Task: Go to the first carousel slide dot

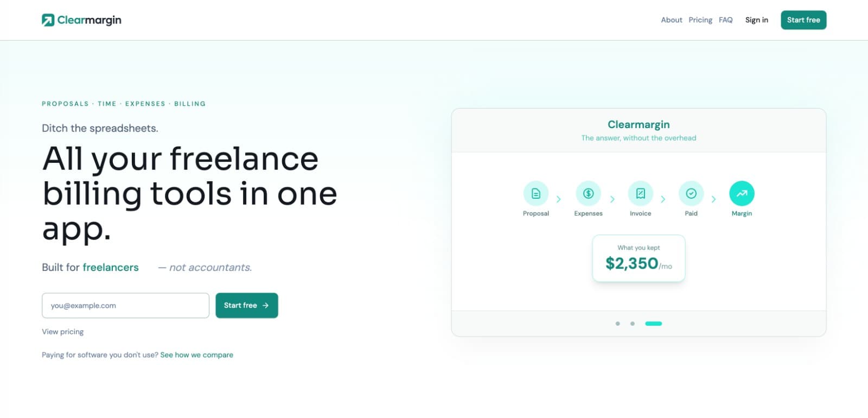Action: tap(617, 324)
